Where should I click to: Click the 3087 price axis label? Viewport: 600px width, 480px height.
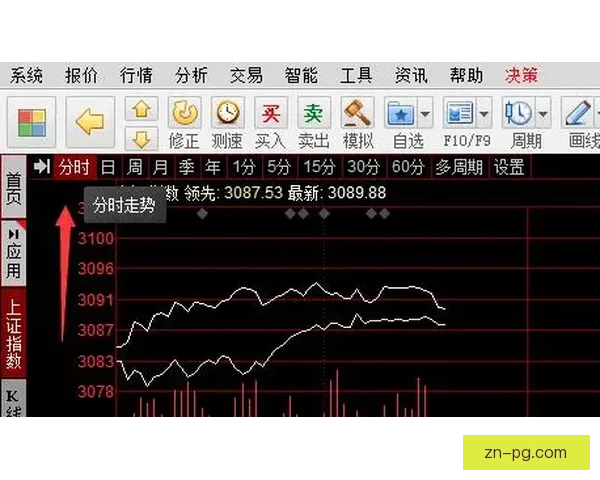[96, 330]
